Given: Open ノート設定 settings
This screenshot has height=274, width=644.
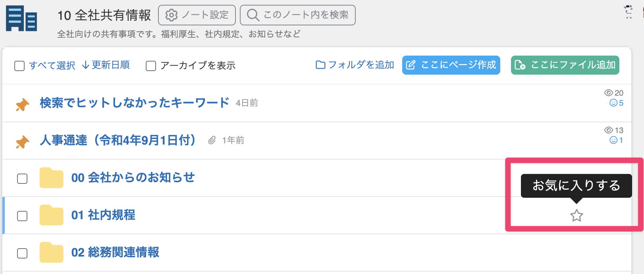Looking at the screenshot, I should click(197, 15).
